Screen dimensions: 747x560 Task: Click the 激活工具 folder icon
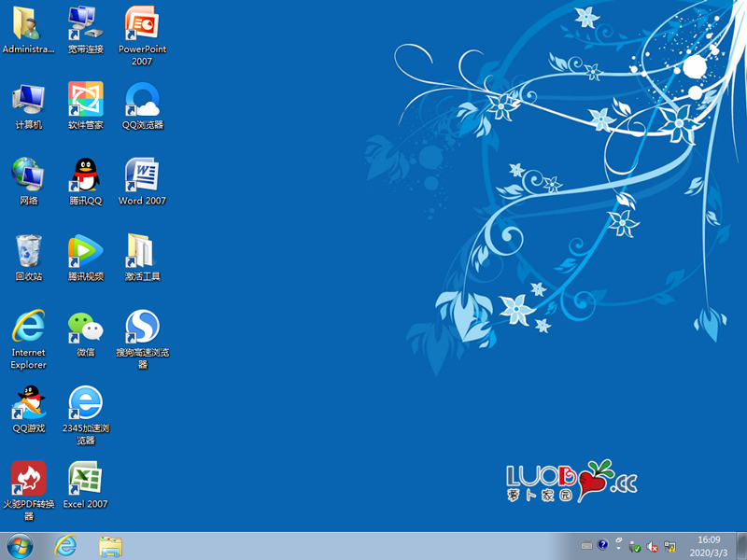click(x=142, y=251)
